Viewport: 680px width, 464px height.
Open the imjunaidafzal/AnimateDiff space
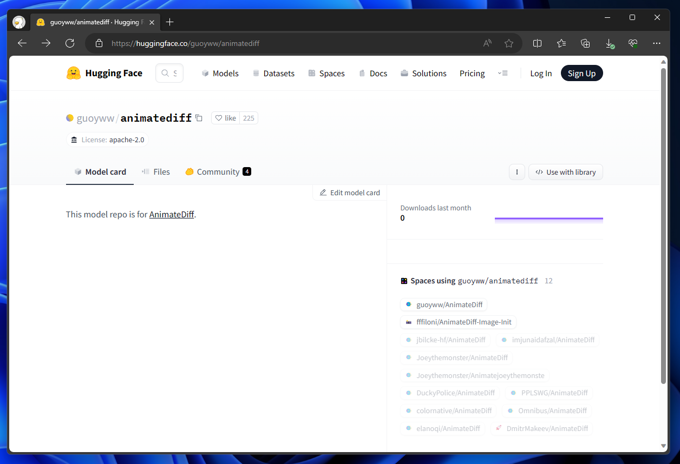click(548, 340)
